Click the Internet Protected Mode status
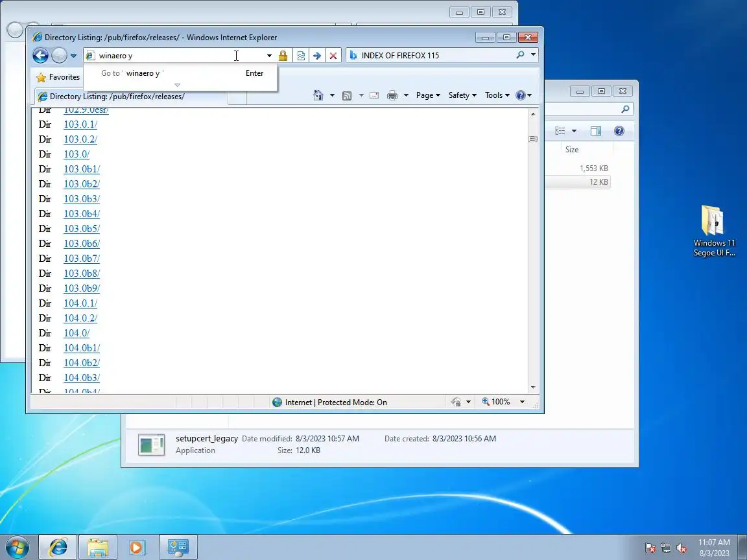747x560 pixels. pyautogui.click(x=329, y=402)
